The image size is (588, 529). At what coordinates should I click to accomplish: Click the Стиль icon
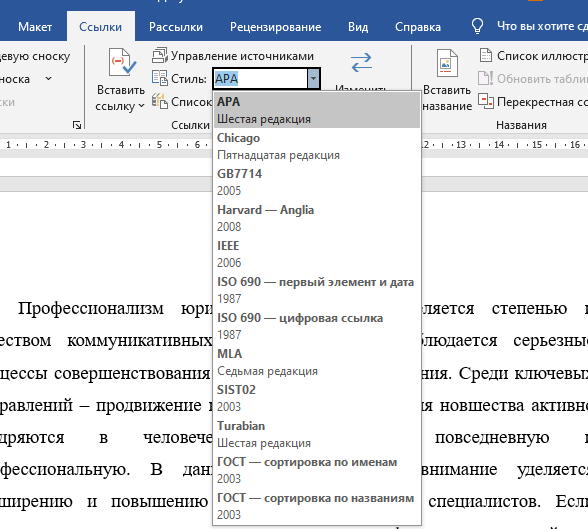(x=160, y=78)
